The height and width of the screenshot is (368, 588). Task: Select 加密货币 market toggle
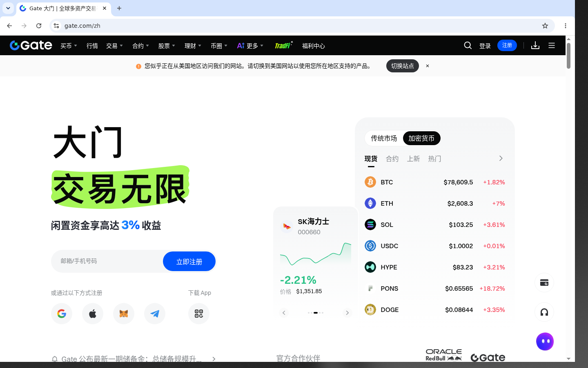(x=421, y=138)
